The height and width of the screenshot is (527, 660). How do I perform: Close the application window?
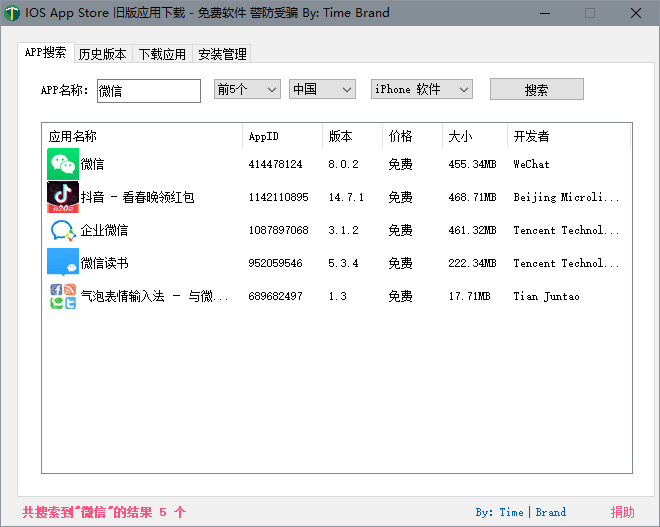pos(636,13)
